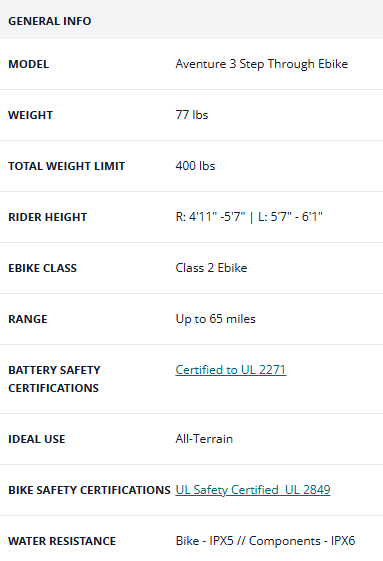The height and width of the screenshot is (561, 383).
Task: Click the Up to 65 miles value
Action: click(215, 319)
